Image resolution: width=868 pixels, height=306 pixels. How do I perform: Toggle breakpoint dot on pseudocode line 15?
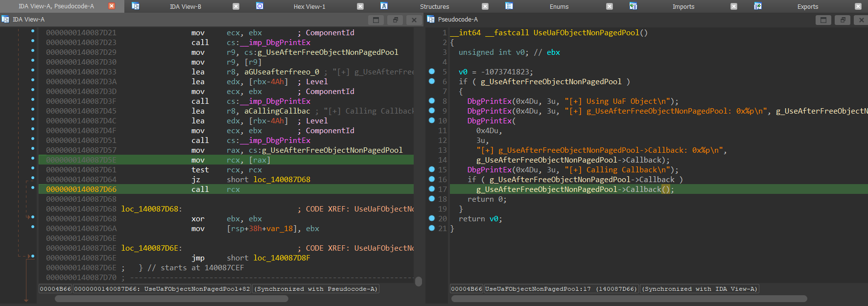(x=432, y=169)
